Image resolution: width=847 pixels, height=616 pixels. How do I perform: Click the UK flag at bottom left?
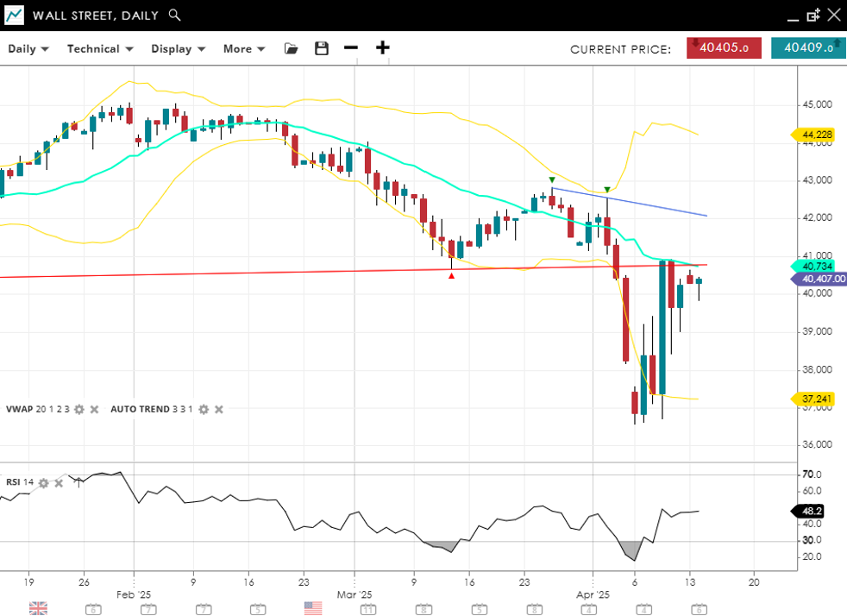pyautogui.click(x=38, y=608)
